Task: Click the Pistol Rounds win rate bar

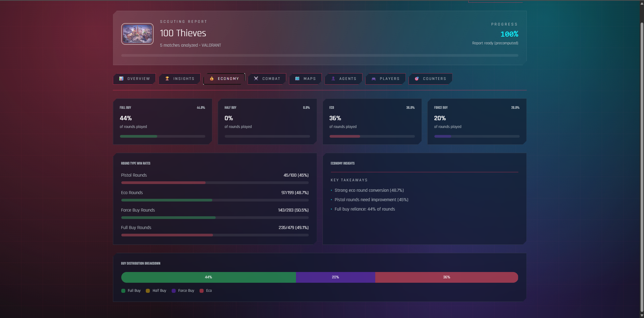Action: pos(215,183)
